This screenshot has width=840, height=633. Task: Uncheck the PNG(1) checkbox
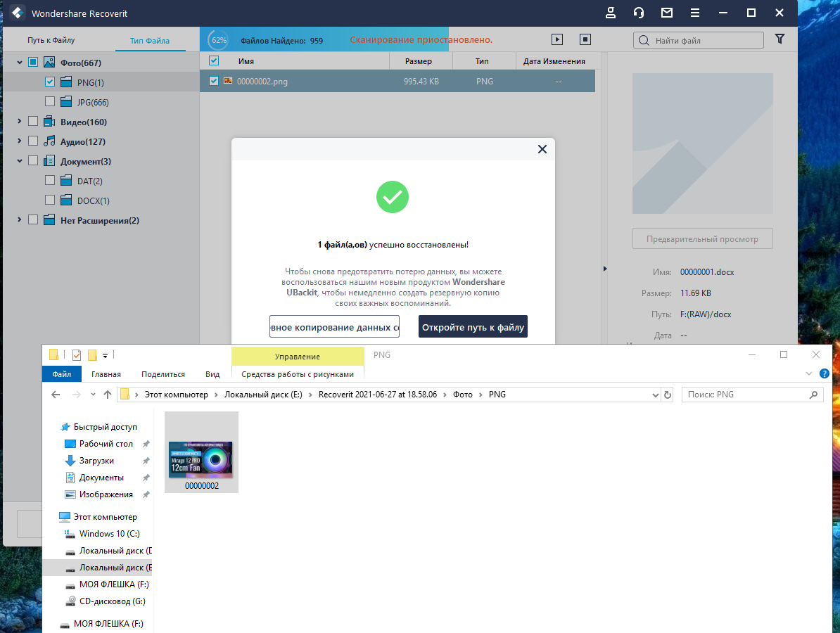(50, 82)
